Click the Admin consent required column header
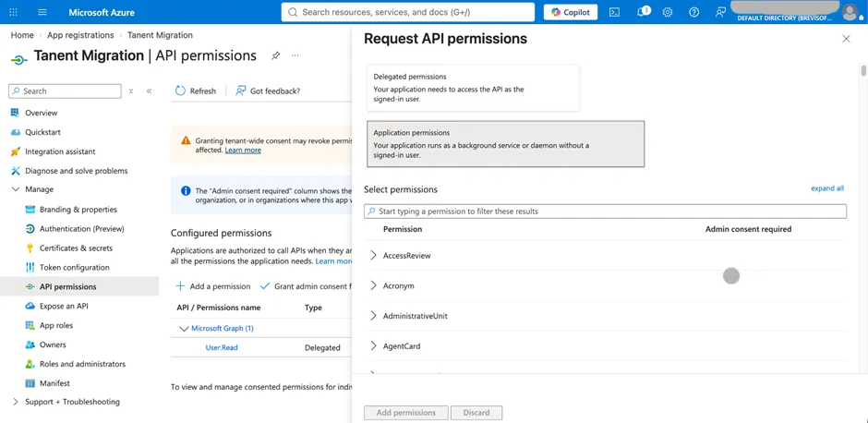This screenshot has width=868, height=423. (749, 229)
